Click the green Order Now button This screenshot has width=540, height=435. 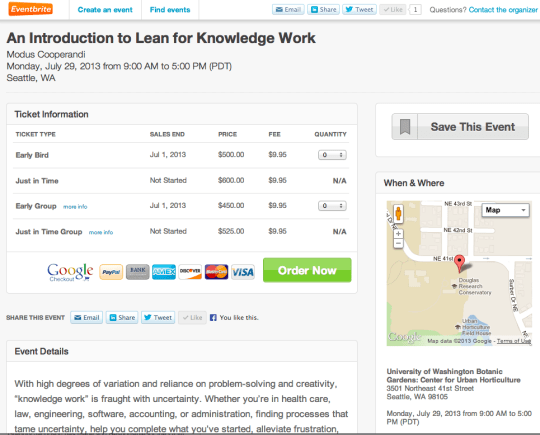pyautogui.click(x=307, y=270)
